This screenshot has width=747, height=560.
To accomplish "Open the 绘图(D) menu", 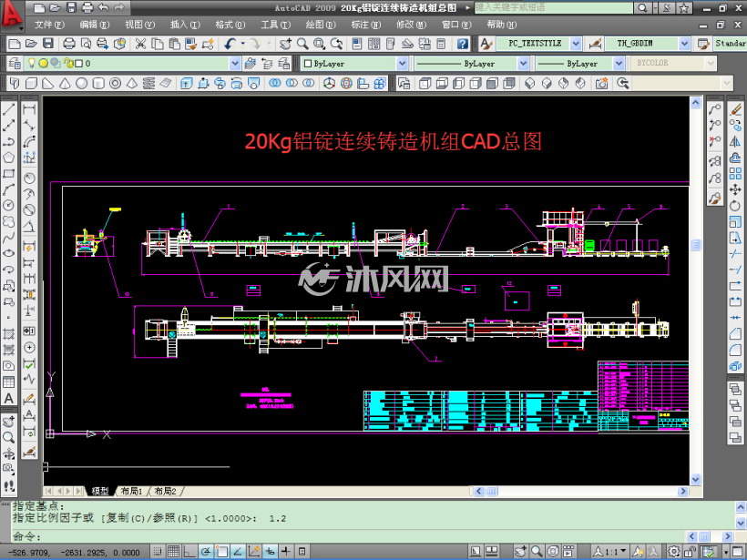I will (320, 25).
